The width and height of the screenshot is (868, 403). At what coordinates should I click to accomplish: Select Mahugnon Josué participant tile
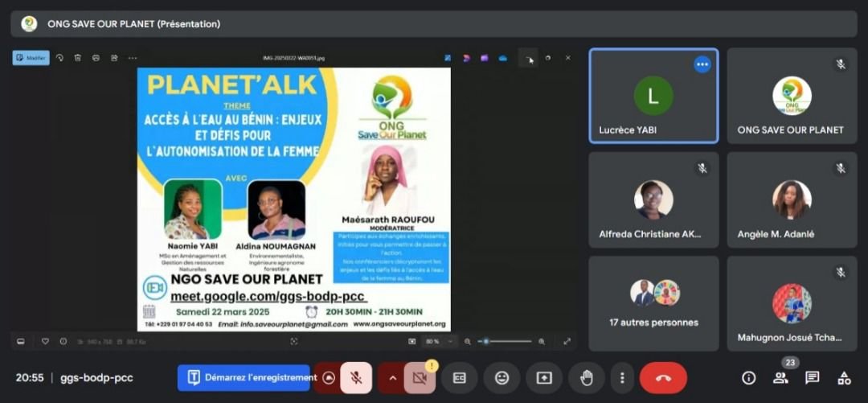[792, 303]
